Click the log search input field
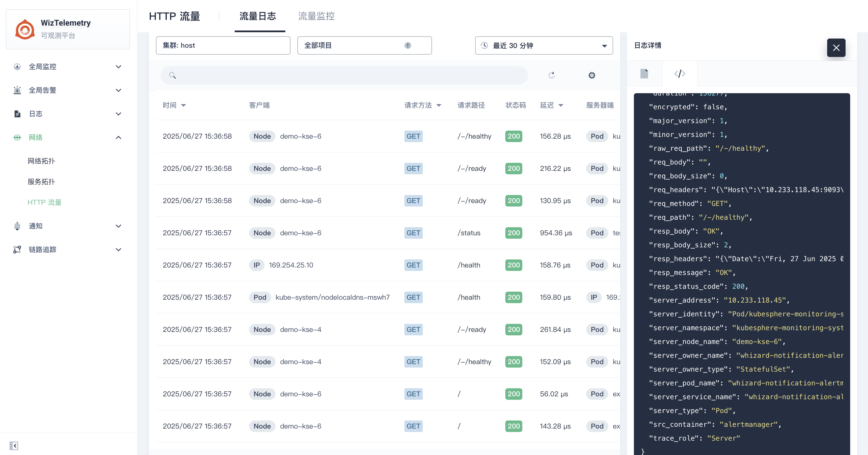Viewport: 868px width, 455px height. pyautogui.click(x=350, y=75)
